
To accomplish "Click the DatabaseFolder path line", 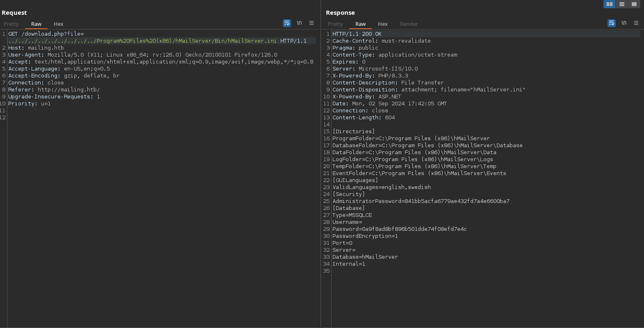I will pyautogui.click(x=428, y=146).
